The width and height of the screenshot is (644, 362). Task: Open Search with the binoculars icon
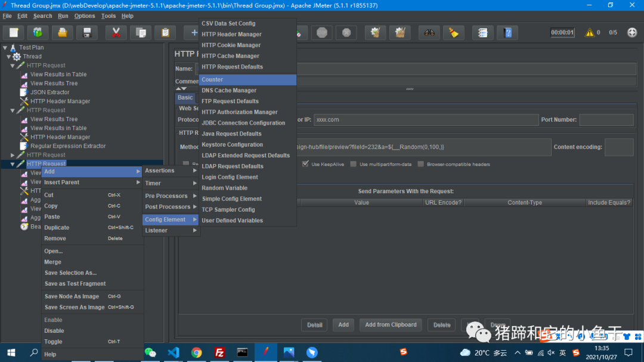429,32
